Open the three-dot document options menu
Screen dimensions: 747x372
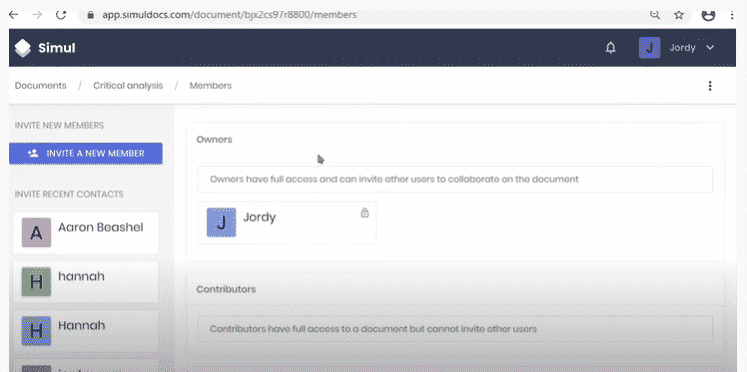(710, 86)
